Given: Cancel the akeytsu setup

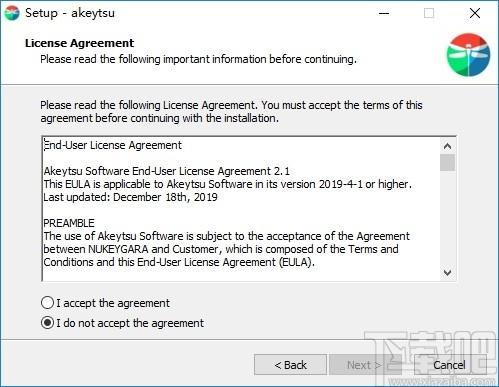Looking at the screenshot, I should click(449, 365).
